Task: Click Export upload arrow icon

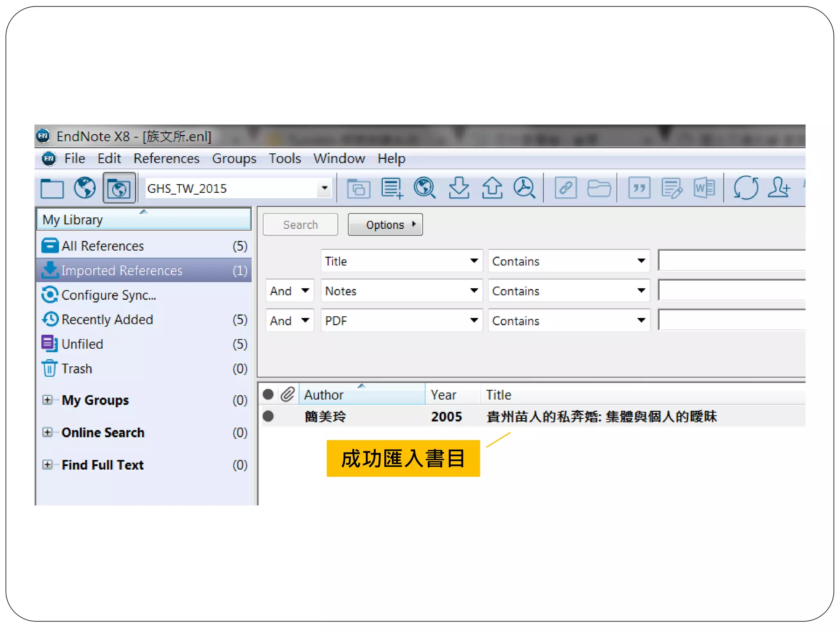Action: pyautogui.click(x=492, y=188)
